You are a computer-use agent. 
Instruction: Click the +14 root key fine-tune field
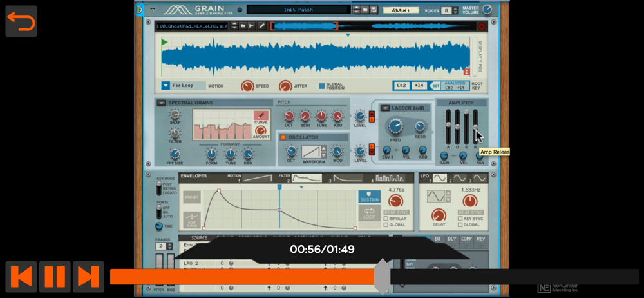419,86
